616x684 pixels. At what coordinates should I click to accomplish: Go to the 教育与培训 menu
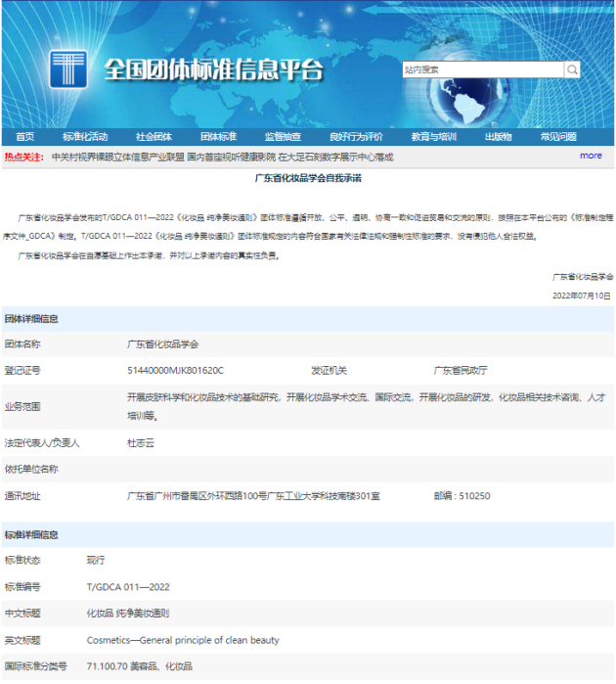tap(434, 137)
